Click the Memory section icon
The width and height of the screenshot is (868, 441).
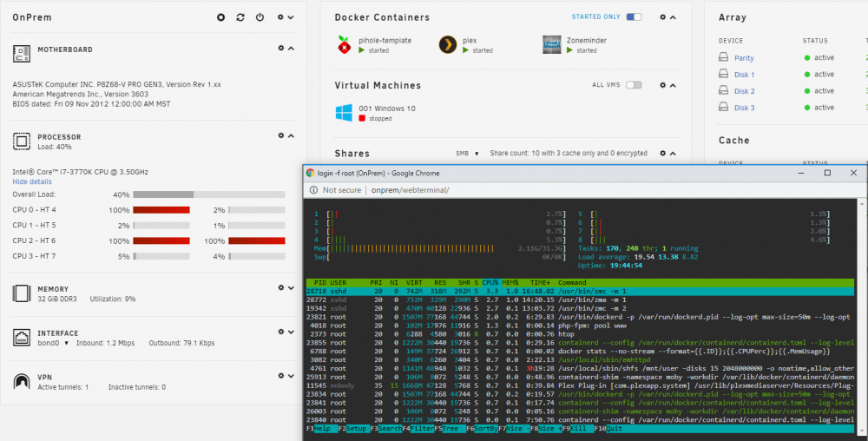click(x=22, y=293)
